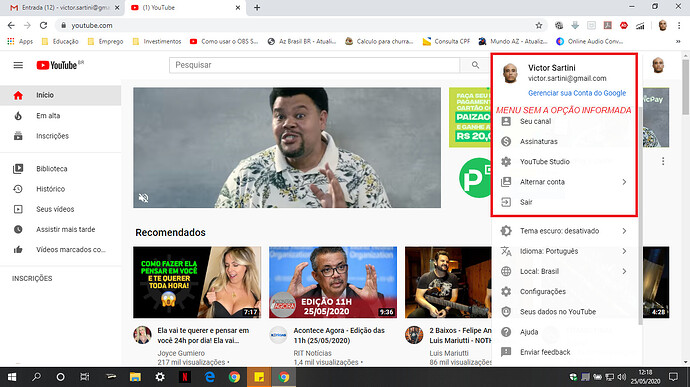Open File Explorer from taskbar
The image size is (690, 387).
135,377
